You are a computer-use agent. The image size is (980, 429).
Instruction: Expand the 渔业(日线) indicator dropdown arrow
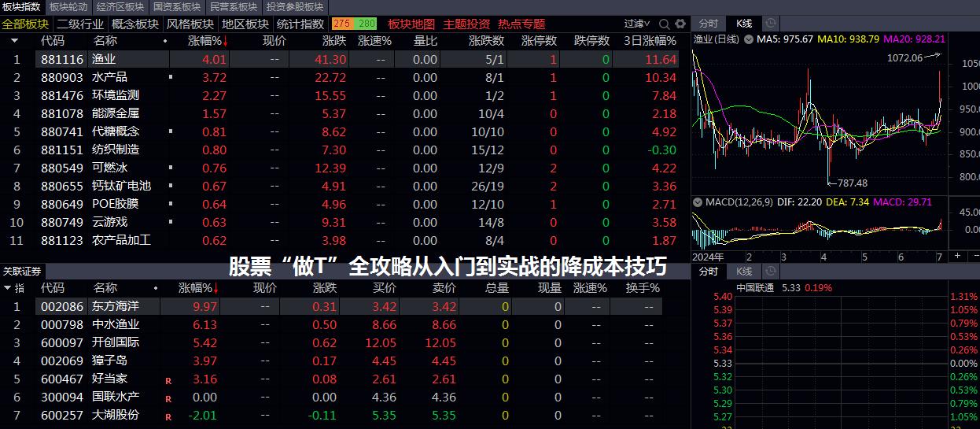748,39
